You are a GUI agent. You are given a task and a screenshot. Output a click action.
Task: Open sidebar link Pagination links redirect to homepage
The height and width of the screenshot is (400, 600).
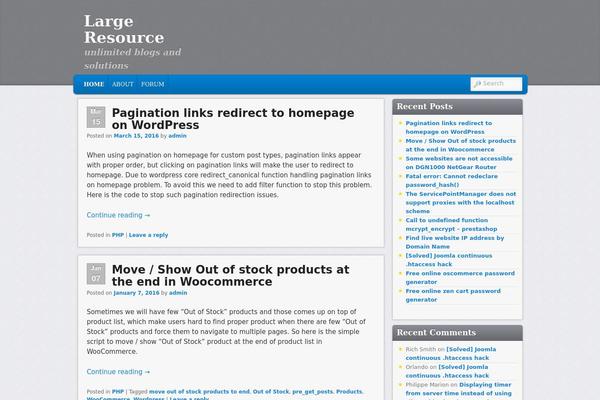tap(448, 127)
